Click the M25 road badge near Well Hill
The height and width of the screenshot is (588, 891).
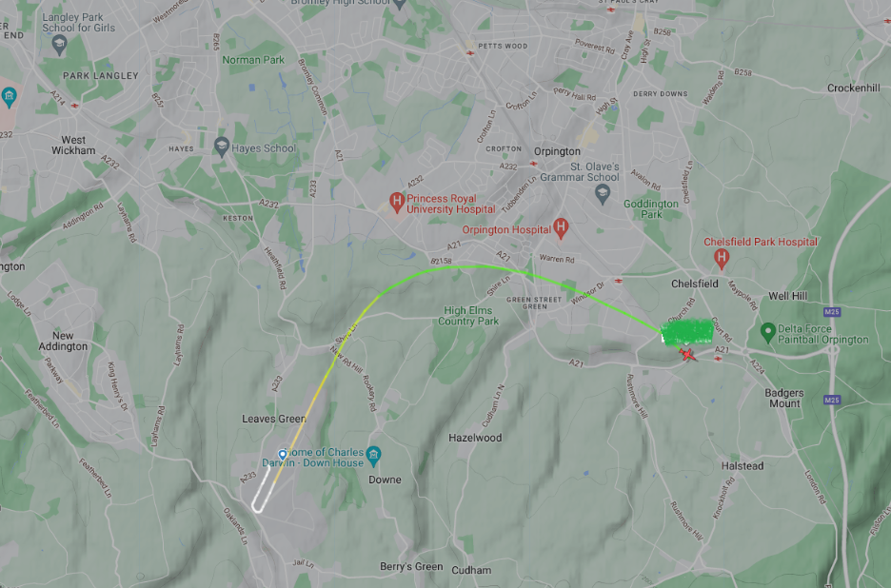832,312
